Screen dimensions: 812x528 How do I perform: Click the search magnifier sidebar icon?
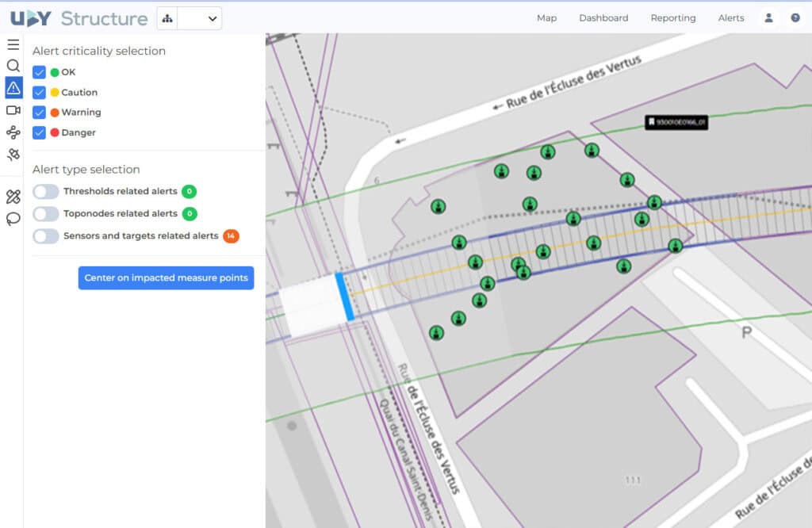tap(13, 66)
